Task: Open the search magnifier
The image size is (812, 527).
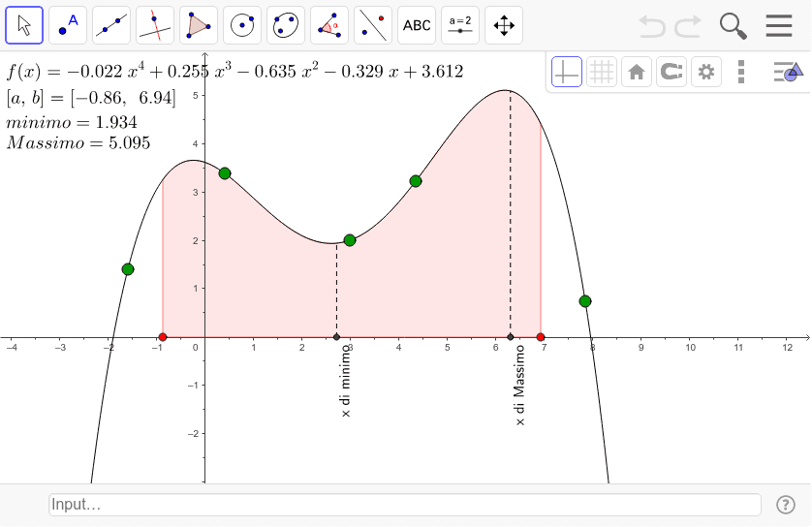Action: pos(734,26)
